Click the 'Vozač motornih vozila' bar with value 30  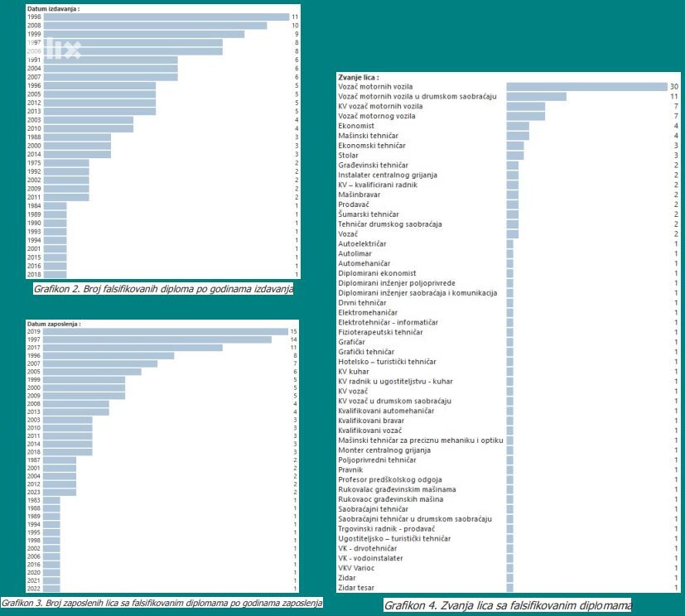point(586,86)
